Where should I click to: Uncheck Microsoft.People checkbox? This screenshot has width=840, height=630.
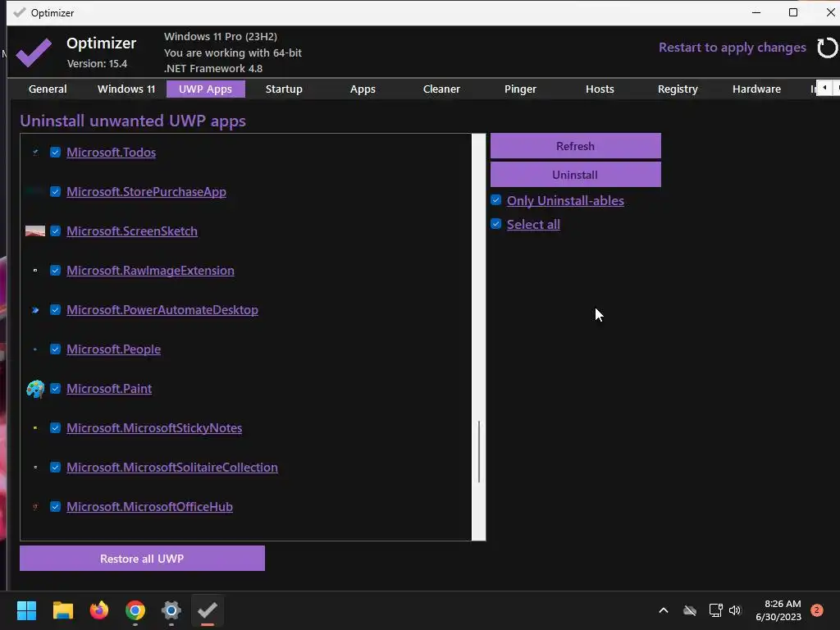pyautogui.click(x=55, y=349)
